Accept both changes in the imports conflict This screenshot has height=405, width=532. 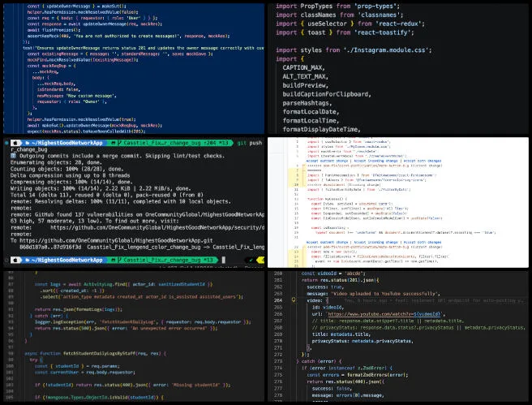423,161
